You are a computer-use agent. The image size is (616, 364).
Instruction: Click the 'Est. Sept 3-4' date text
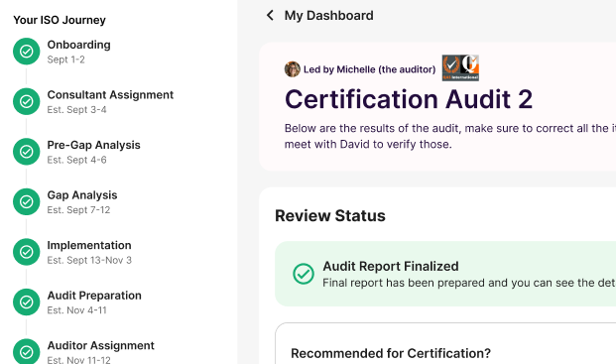76,110
